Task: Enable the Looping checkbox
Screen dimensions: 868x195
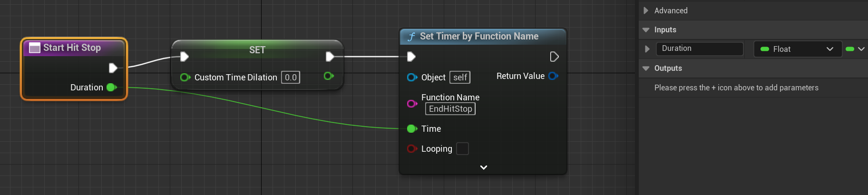Action: tap(462, 149)
